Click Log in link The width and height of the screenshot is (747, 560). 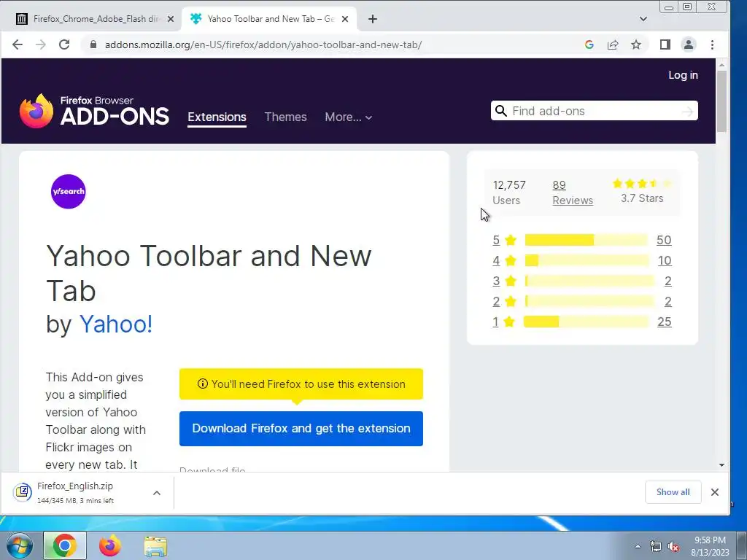(683, 75)
